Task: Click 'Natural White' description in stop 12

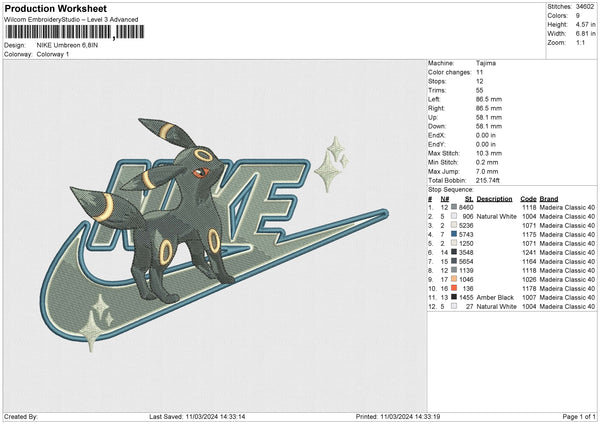Action: pos(496,307)
